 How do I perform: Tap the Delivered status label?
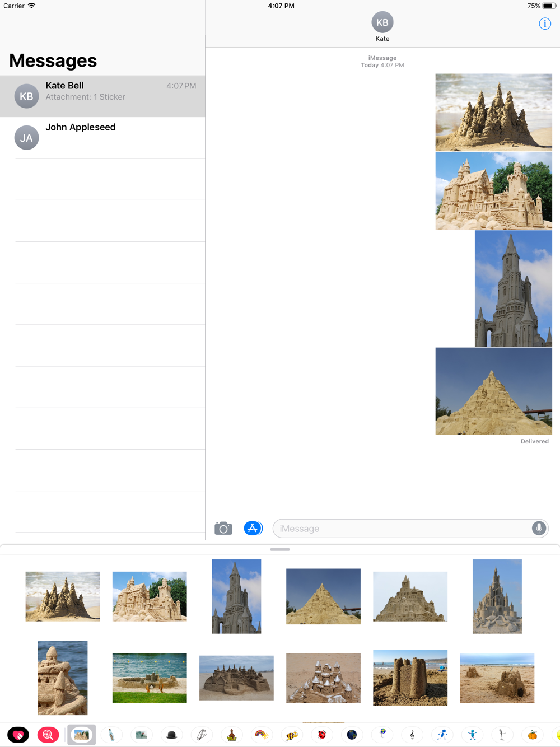pyautogui.click(x=535, y=441)
